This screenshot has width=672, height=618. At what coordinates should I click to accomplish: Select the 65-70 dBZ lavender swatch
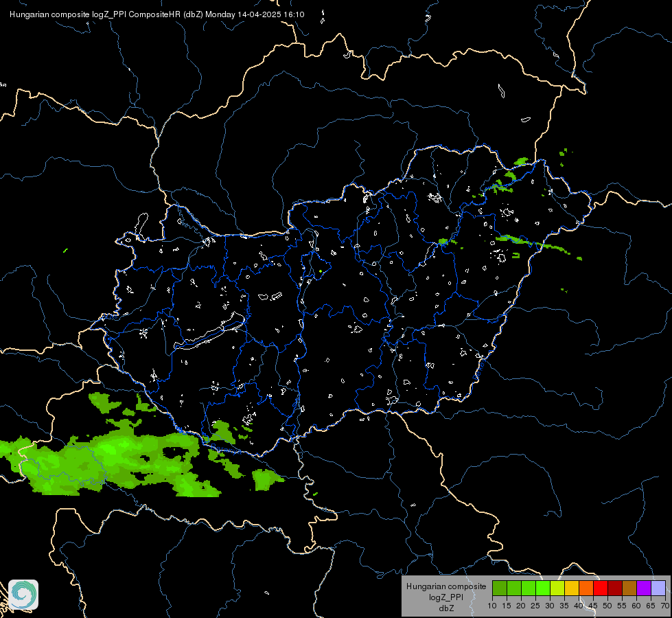pyautogui.click(x=658, y=588)
